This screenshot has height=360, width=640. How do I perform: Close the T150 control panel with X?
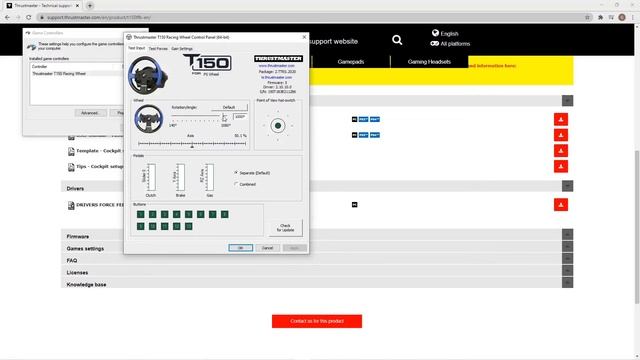304,37
